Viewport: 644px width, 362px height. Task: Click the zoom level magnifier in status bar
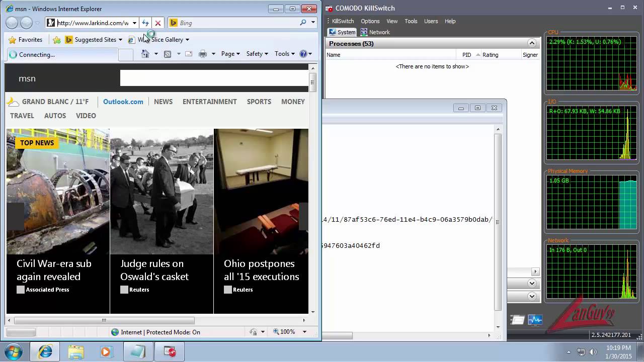tap(276, 332)
